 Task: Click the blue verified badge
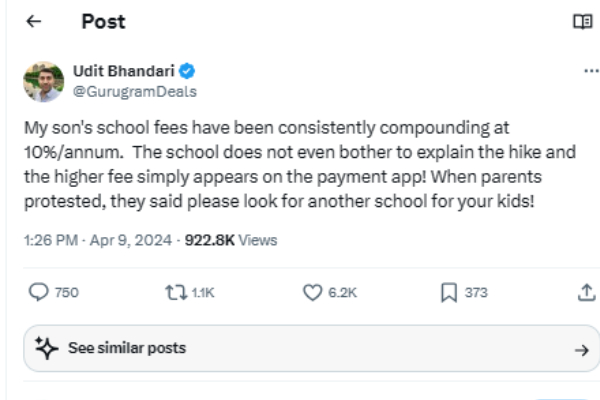(x=187, y=72)
